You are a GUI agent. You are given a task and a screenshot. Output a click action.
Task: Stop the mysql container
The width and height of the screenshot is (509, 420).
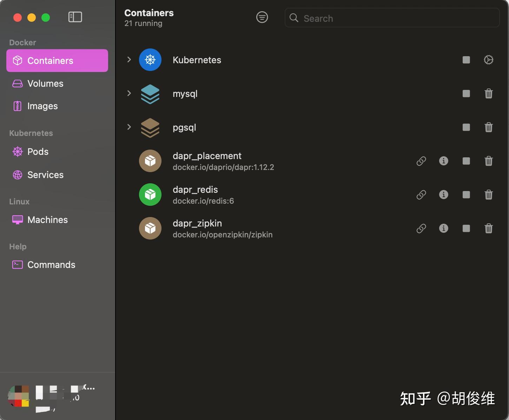(466, 93)
